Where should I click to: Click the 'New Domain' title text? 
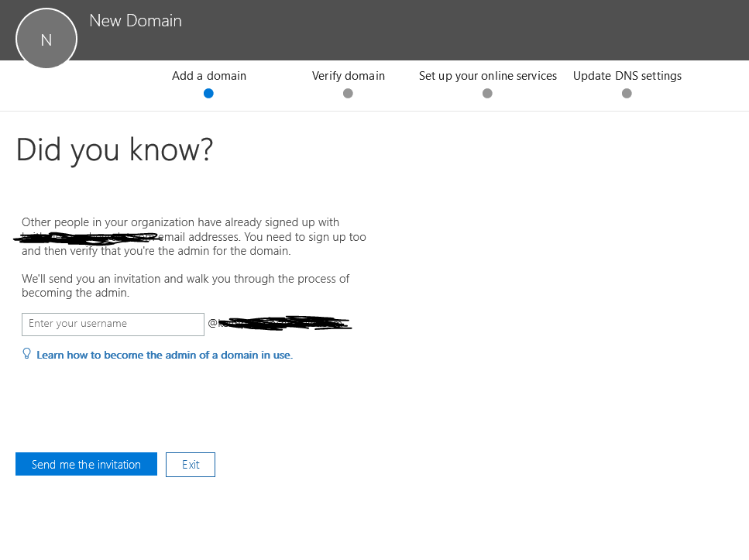136,21
